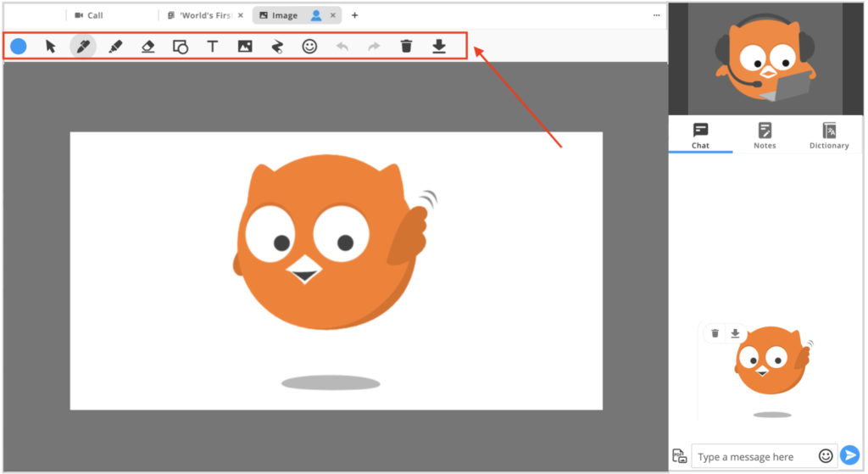Image resolution: width=868 pixels, height=474 pixels.
Task: Click the insert image tool
Action: tap(245, 46)
